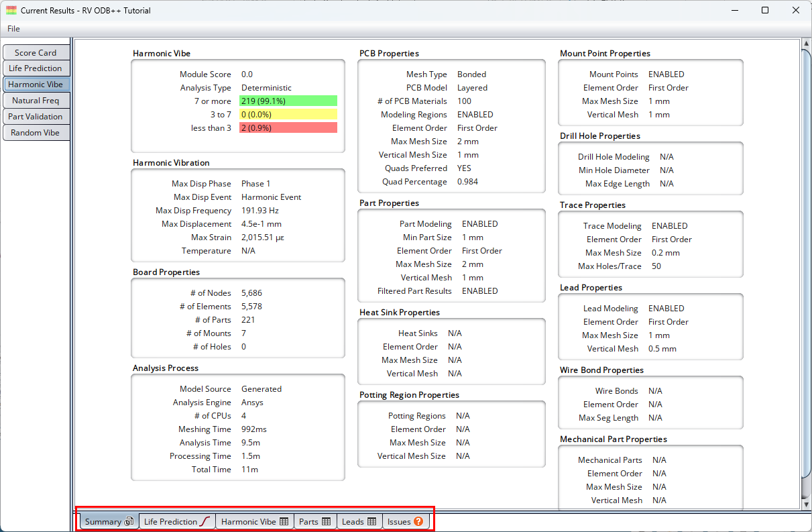Maximize the Current Results window
This screenshot has width=812, height=532.
[x=765, y=11]
